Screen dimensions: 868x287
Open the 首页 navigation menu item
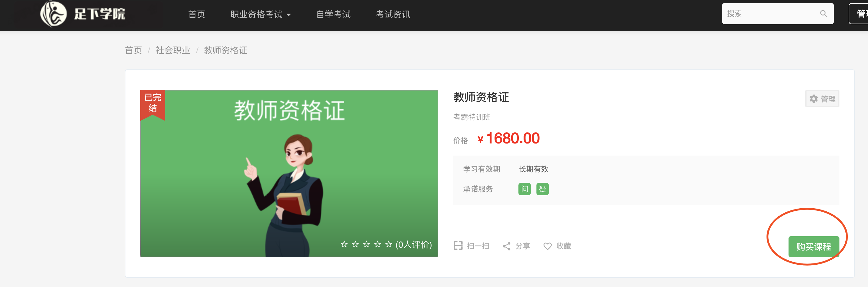click(197, 14)
